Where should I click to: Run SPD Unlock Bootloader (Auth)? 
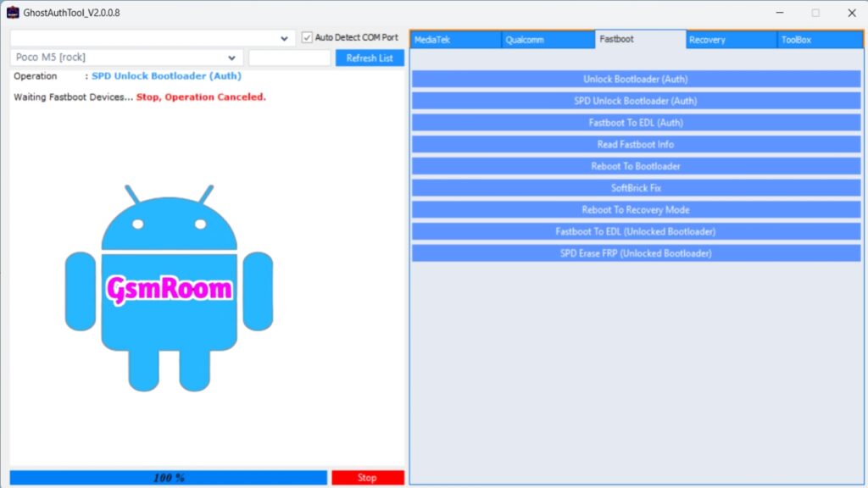(x=636, y=101)
